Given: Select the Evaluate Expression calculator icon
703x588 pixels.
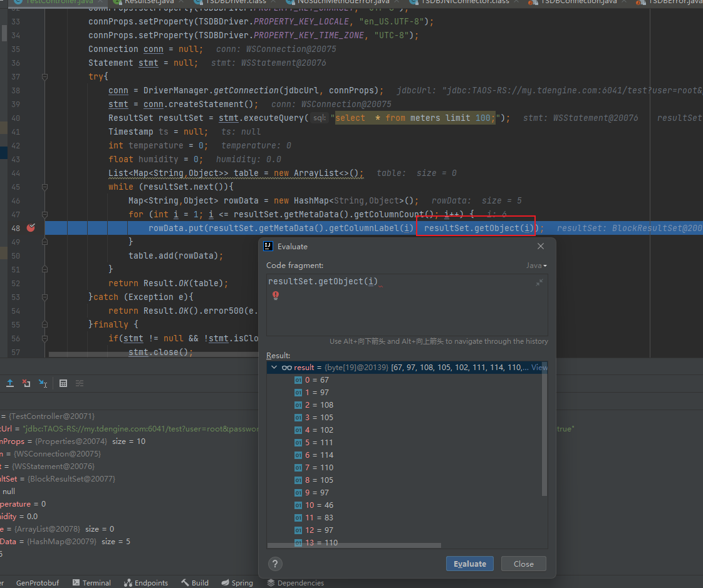Looking at the screenshot, I should pyautogui.click(x=63, y=383).
